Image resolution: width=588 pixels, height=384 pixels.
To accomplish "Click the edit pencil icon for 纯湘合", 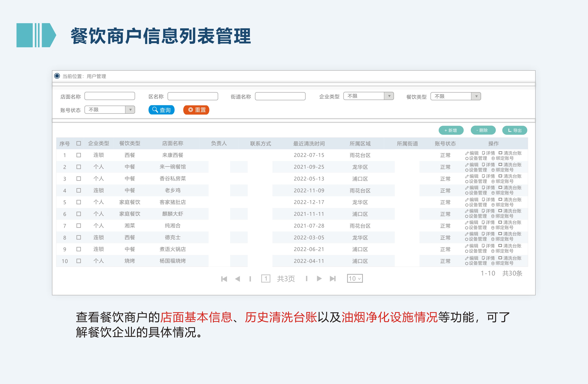I will tap(467, 223).
